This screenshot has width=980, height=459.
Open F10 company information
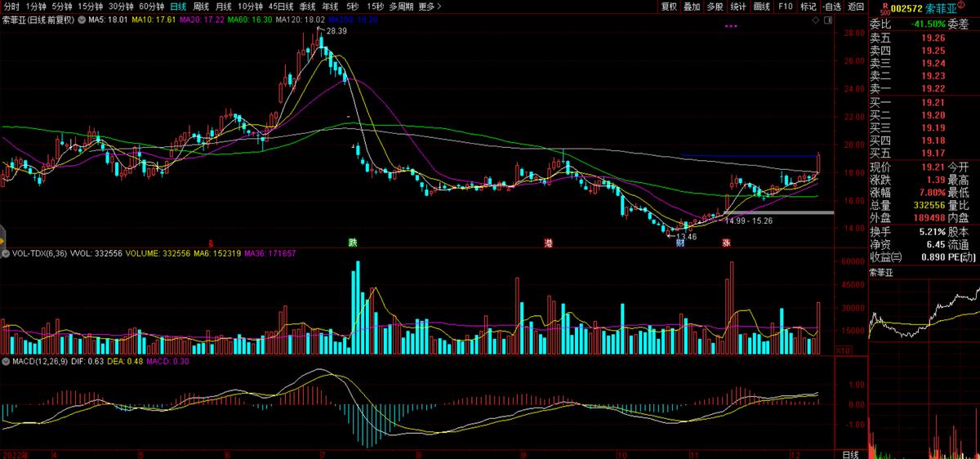[785, 7]
